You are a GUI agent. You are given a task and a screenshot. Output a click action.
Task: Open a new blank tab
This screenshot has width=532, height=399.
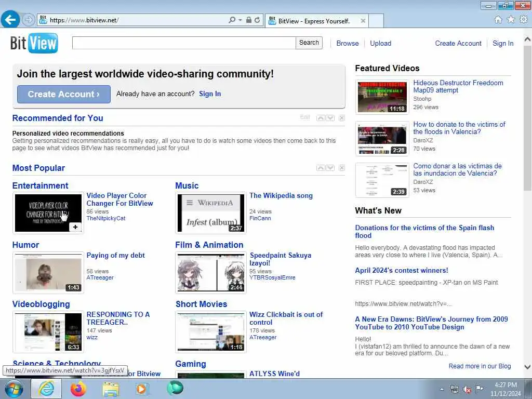coord(376,21)
